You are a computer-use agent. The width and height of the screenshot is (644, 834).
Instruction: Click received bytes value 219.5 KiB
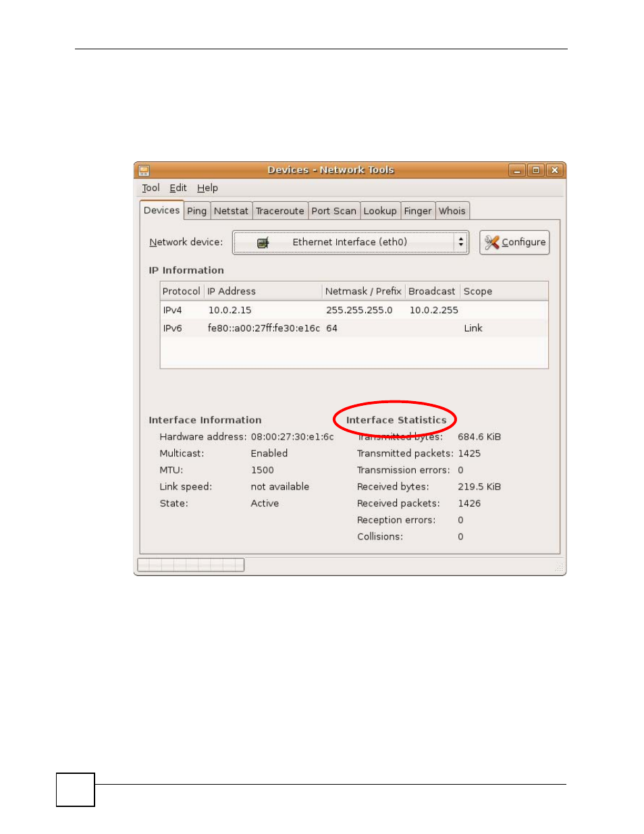[x=479, y=486]
